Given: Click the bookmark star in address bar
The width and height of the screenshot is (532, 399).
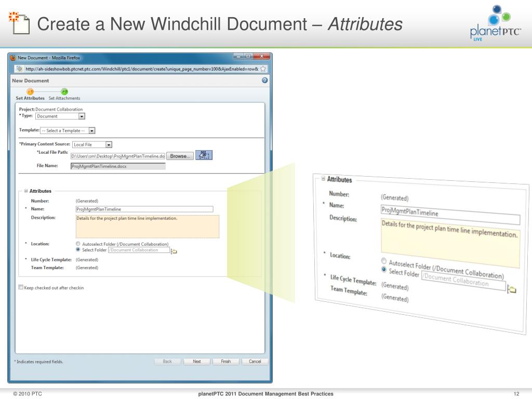Looking at the screenshot, I should (263, 69).
